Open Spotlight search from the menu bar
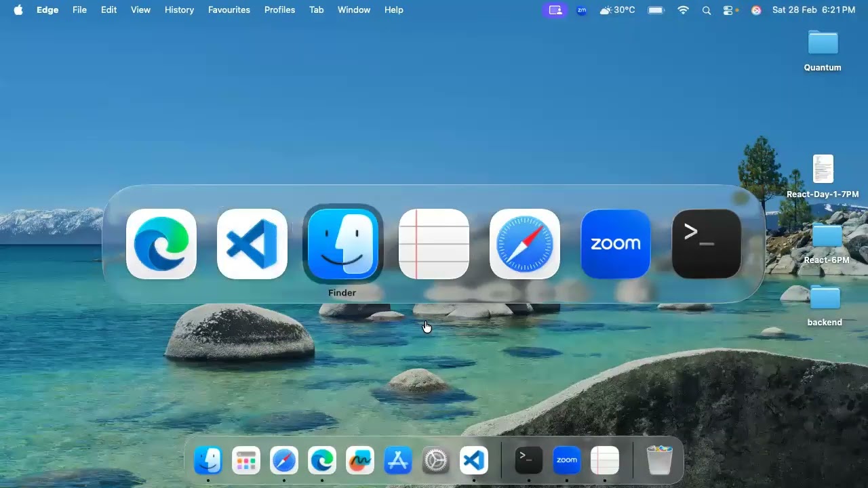 coord(707,10)
